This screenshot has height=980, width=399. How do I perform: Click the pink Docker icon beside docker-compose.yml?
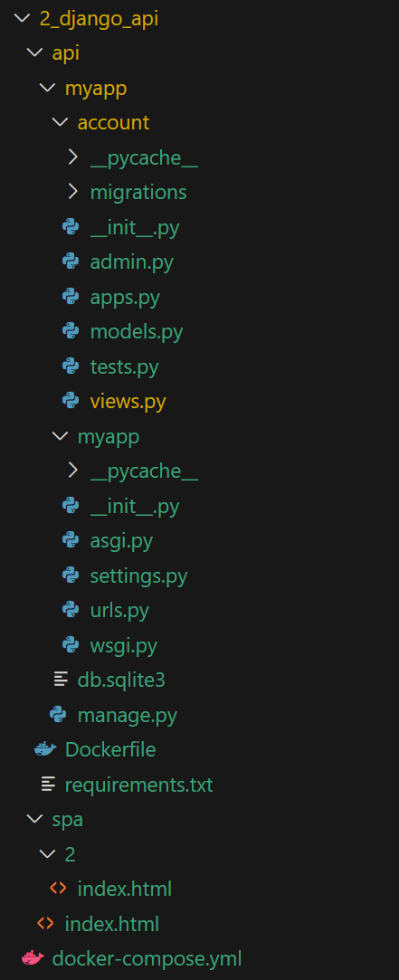click(33, 957)
